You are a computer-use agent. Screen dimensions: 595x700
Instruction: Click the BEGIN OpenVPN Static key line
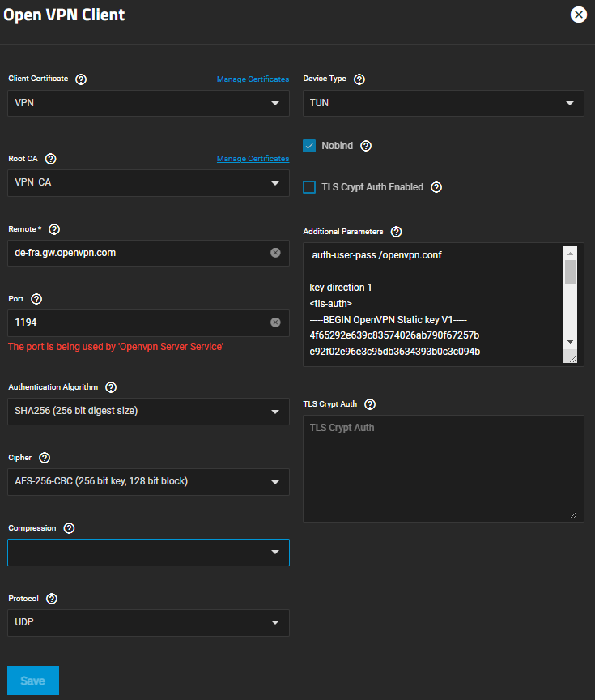click(388, 320)
